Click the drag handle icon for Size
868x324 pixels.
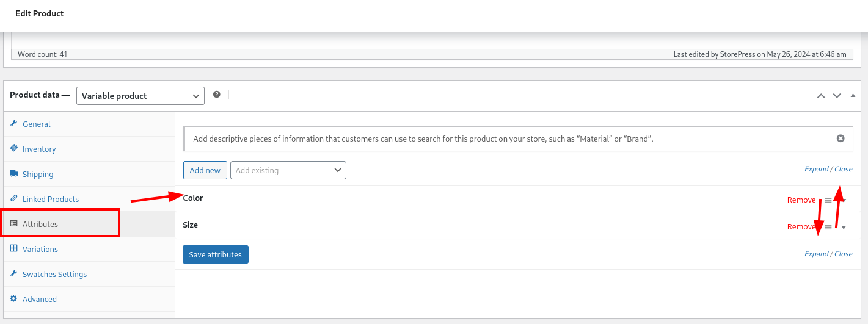tap(828, 227)
